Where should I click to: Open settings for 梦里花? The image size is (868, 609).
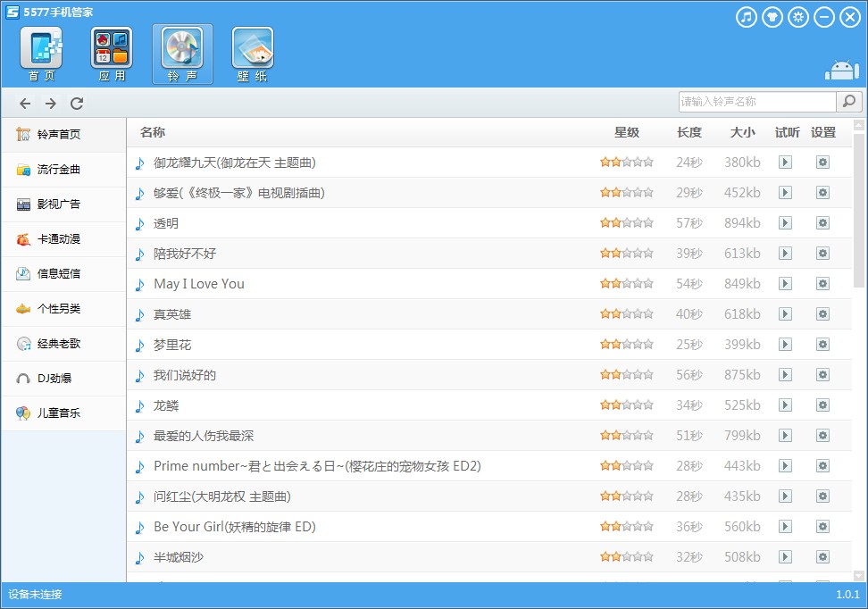(822, 345)
